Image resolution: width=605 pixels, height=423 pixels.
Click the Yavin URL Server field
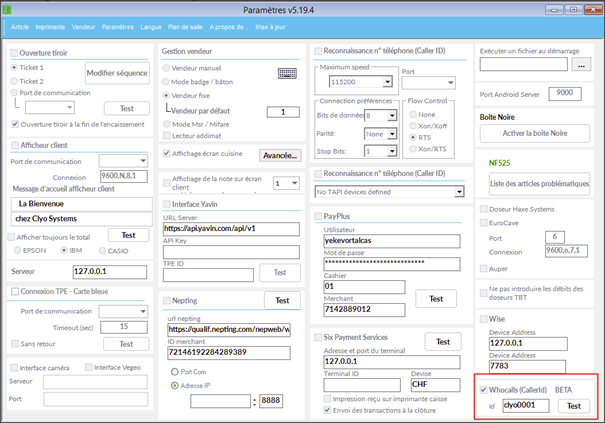[x=231, y=229]
